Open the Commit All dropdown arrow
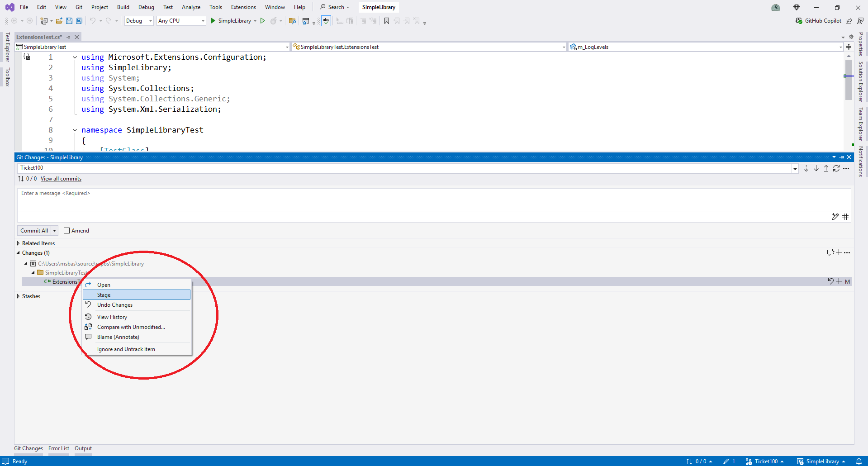Viewport: 868px width, 466px height. tap(54, 231)
